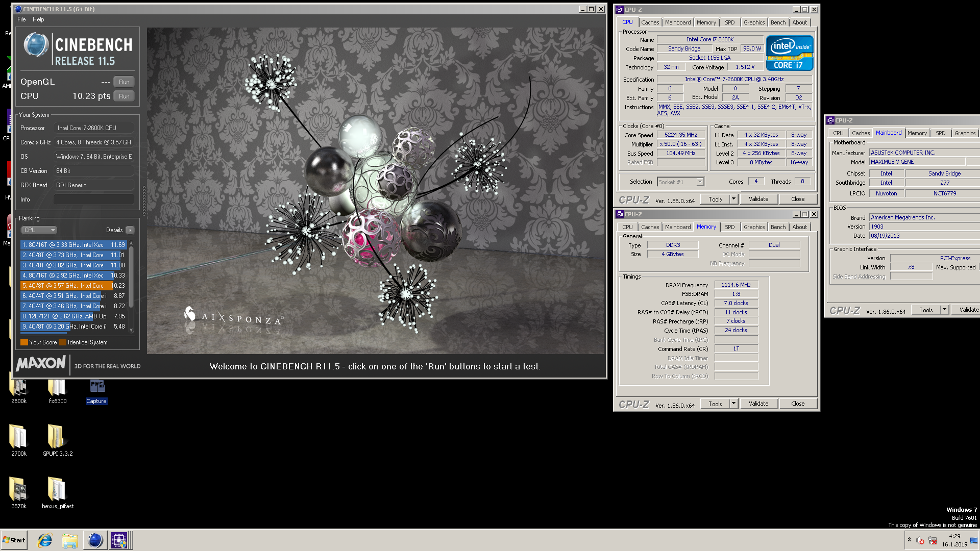Expand the Tools arrow in the CPU-Z CPU window
Image resolution: width=980 pixels, height=551 pixels.
733,199
